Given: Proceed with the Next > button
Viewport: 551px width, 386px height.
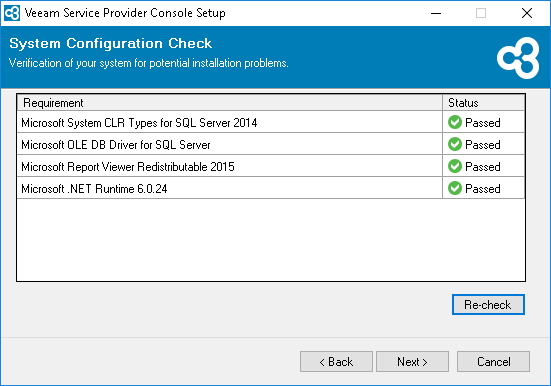Looking at the screenshot, I should [x=412, y=361].
